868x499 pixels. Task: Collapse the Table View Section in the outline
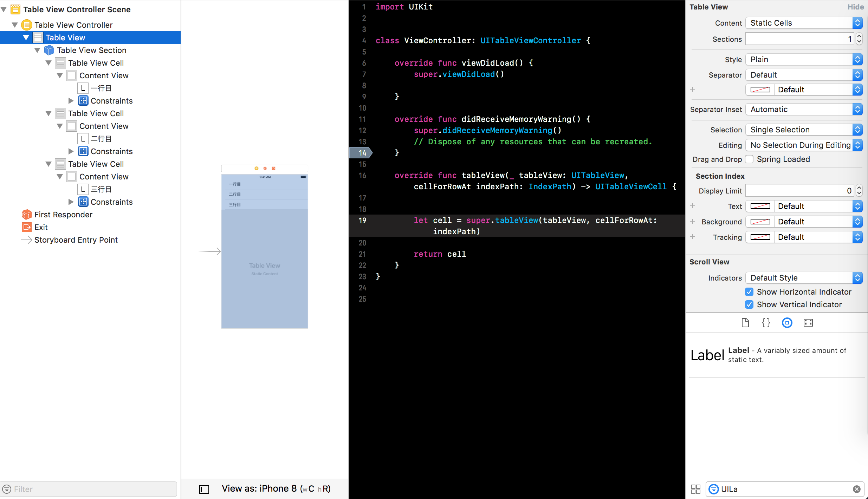[x=38, y=50]
